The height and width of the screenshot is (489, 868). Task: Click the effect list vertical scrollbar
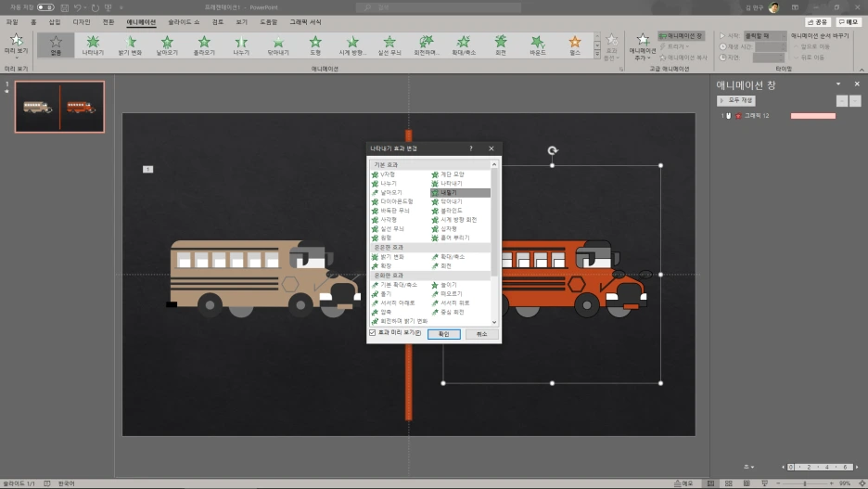[493, 244]
